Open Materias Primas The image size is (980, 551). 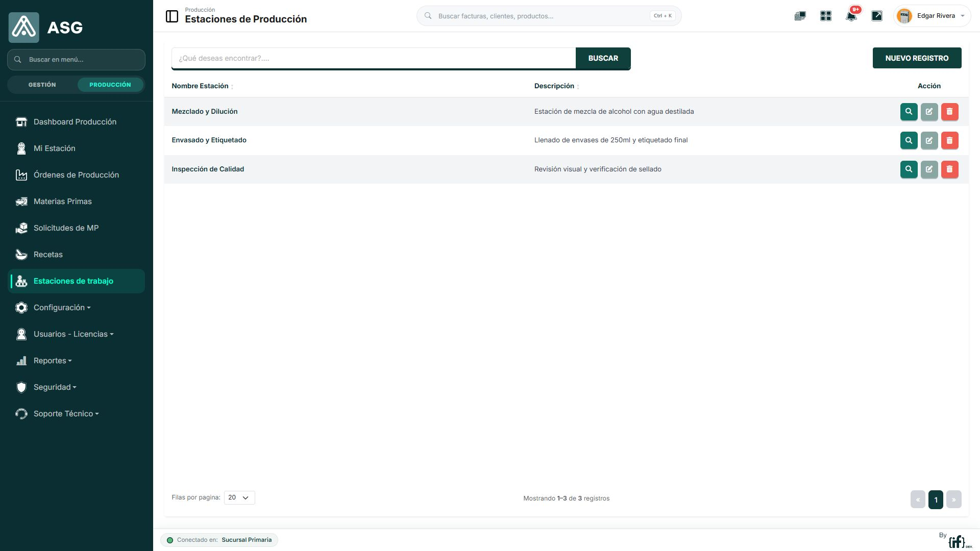click(77, 202)
